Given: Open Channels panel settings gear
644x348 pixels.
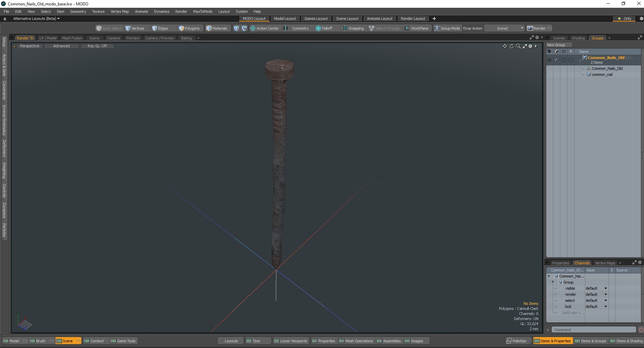Looking at the screenshot, I should point(640,262).
